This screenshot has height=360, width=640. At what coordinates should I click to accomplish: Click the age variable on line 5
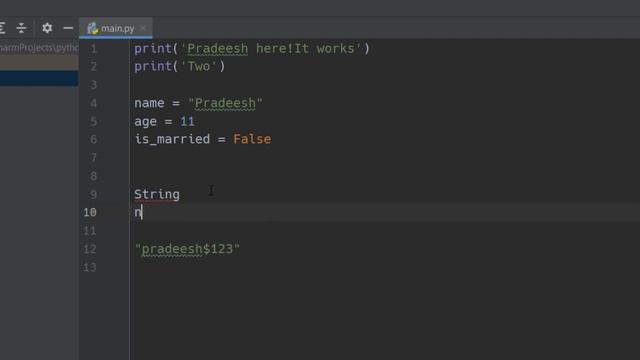pyautogui.click(x=146, y=122)
